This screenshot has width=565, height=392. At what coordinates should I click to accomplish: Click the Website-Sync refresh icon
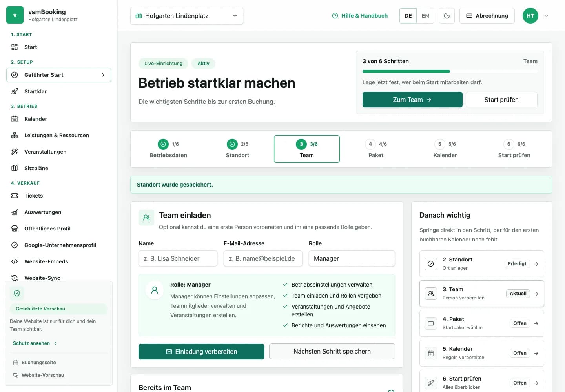pos(15,278)
